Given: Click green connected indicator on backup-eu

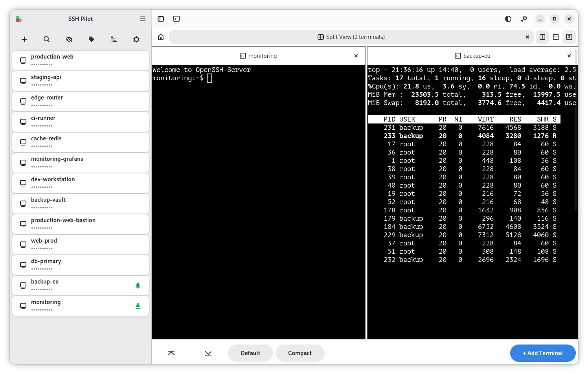Looking at the screenshot, I should coord(138,286).
